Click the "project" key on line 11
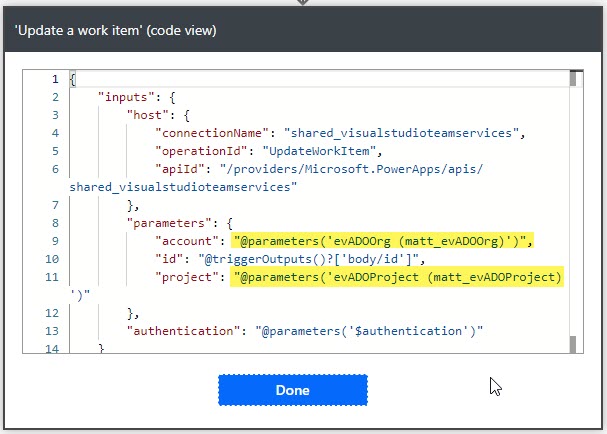Viewport: 607px width, 434px height. tap(187, 277)
